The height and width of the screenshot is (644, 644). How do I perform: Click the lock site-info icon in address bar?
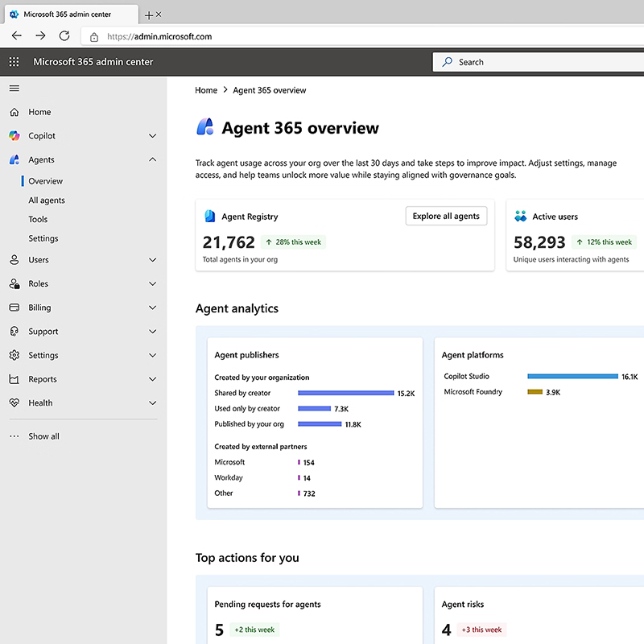[x=94, y=37]
